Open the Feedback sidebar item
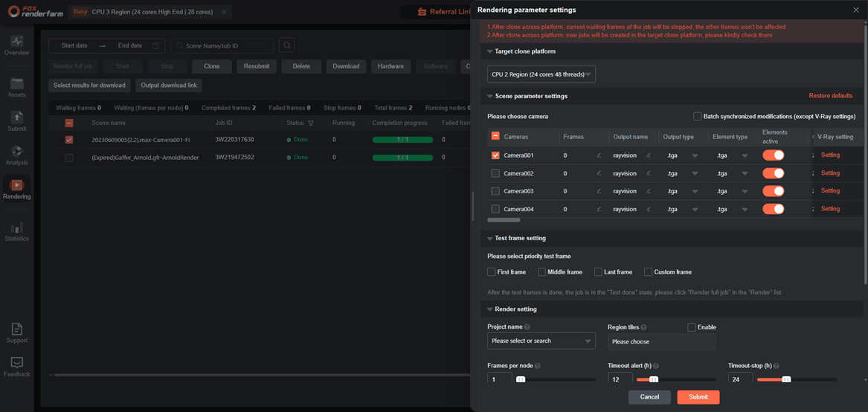The width and height of the screenshot is (868, 412). click(x=16, y=366)
